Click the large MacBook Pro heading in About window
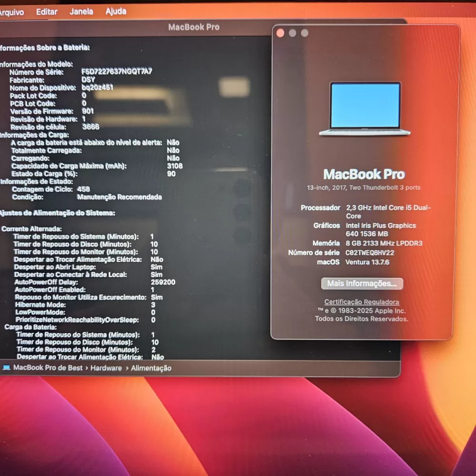 coord(364,174)
